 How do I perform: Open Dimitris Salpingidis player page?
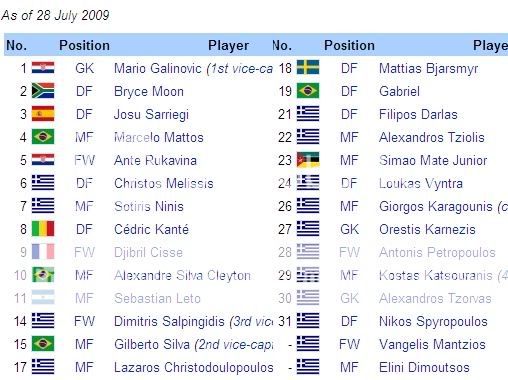click(x=169, y=321)
